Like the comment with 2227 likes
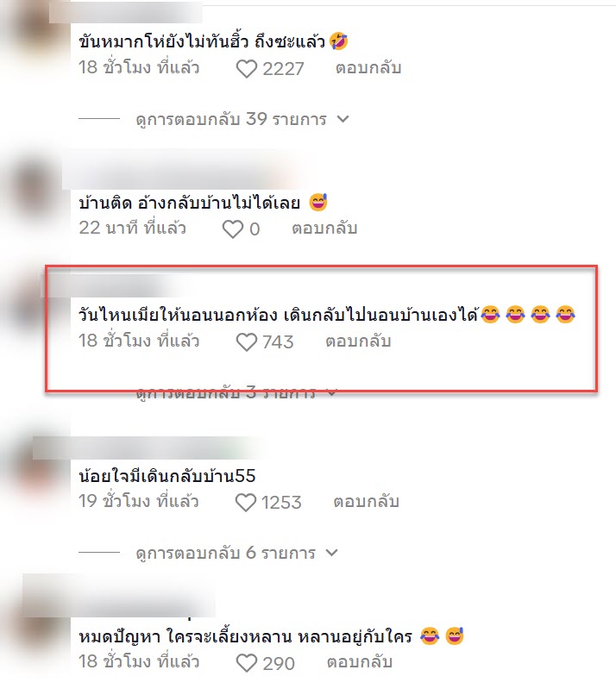 point(246,69)
